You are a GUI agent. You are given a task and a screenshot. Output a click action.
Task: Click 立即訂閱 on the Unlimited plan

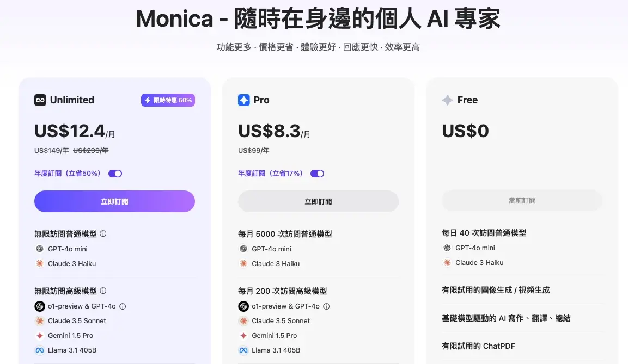point(114,201)
